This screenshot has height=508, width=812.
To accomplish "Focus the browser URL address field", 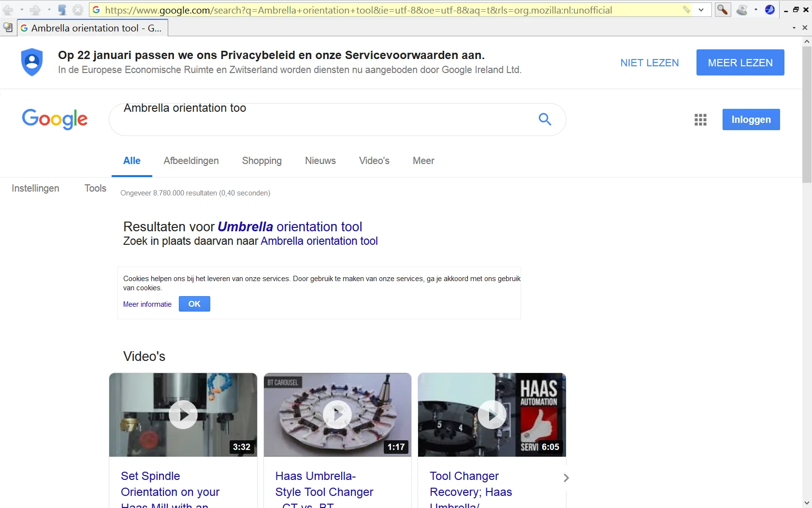I will [x=391, y=10].
